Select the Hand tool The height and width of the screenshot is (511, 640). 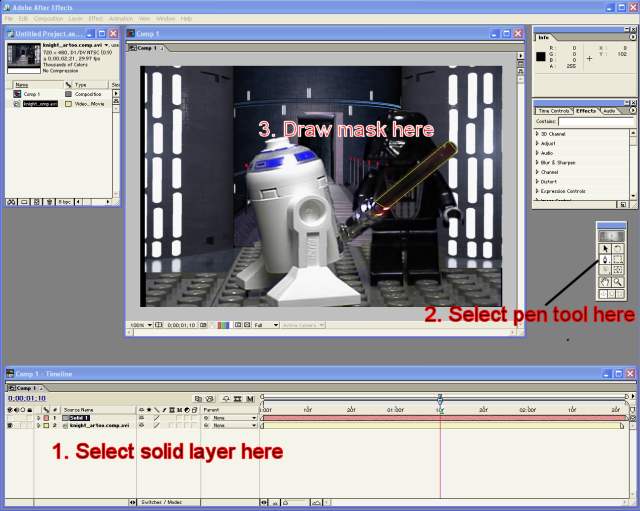click(605, 282)
